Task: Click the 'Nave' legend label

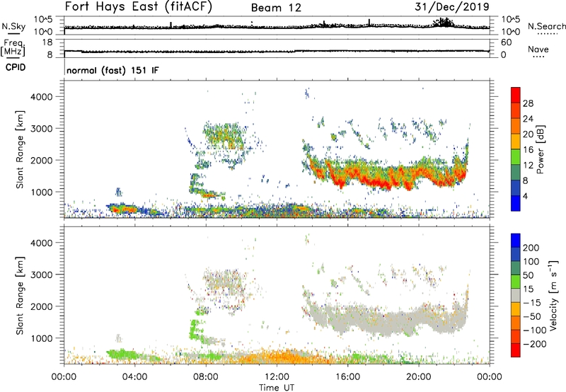Action: [538, 49]
